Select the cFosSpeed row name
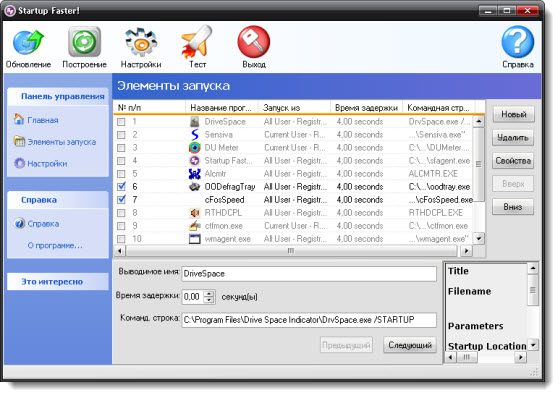 click(224, 200)
